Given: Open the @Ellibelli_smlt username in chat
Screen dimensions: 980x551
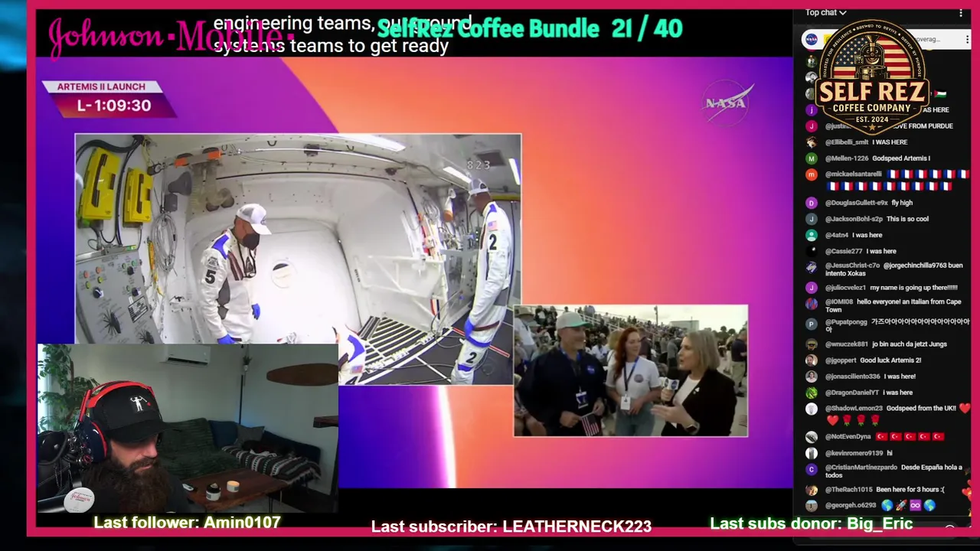Looking at the screenshot, I should pos(847,142).
